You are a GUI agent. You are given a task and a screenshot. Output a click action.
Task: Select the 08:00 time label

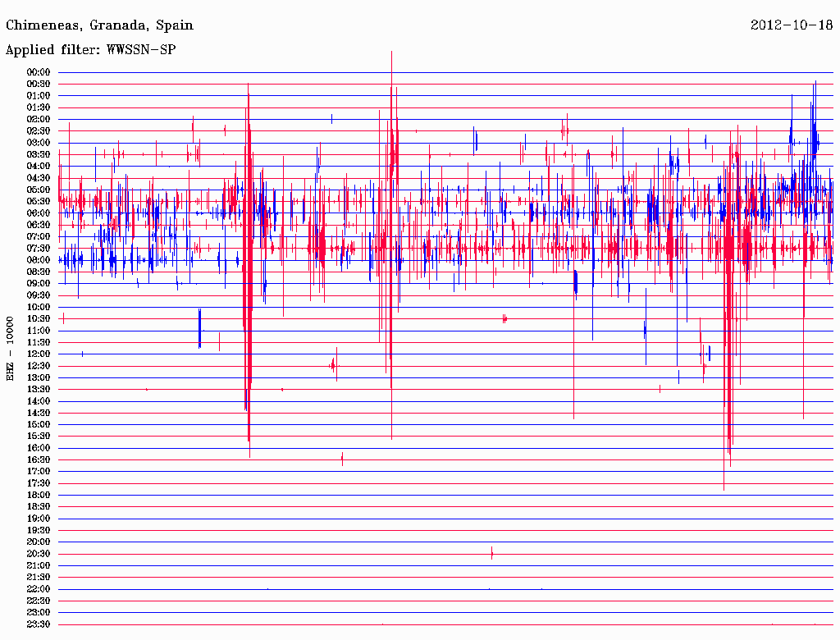pyautogui.click(x=38, y=260)
